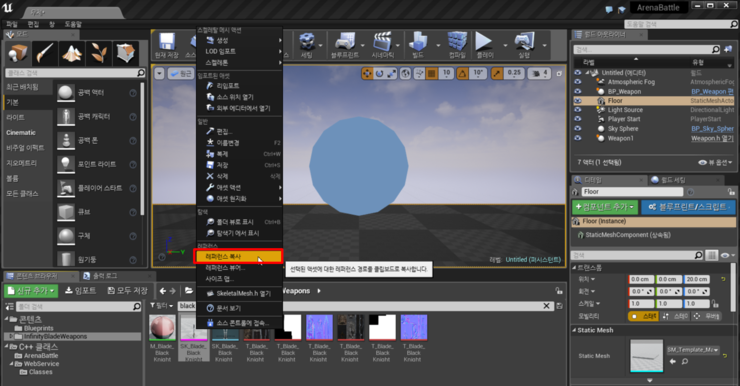The width and height of the screenshot is (740, 386).
Task: Click the camera speed icon in viewport
Action: click(536, 74)
